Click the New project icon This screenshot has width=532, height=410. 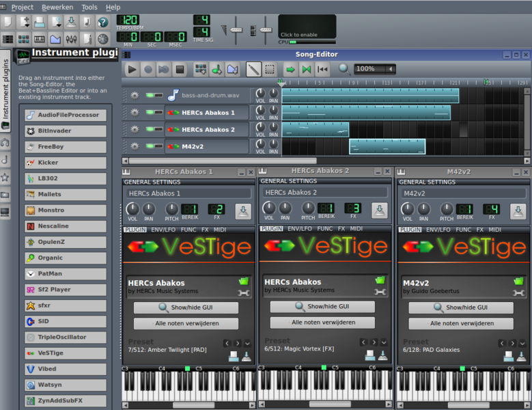pyautogui.click(x=8, y=22)
